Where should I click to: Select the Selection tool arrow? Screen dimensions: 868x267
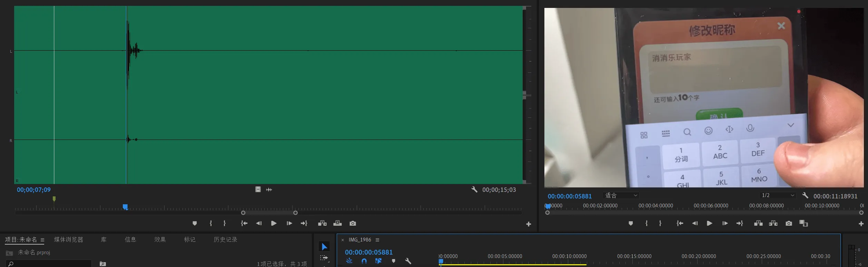click(324, 247)
